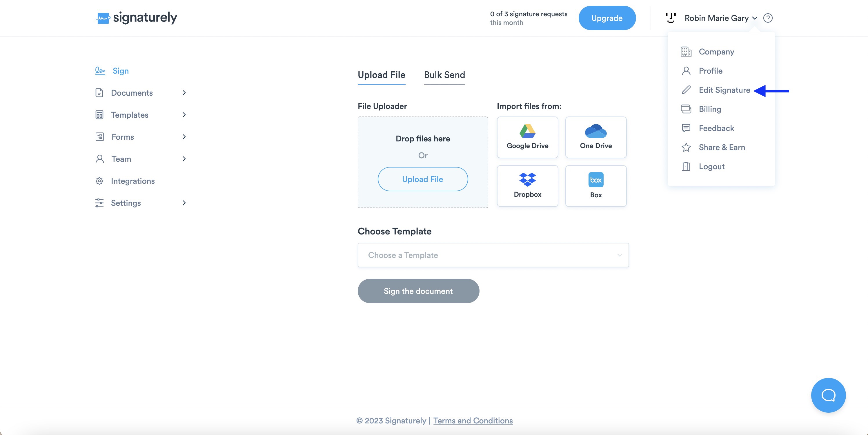
Task: Click the Upload File outlined button
Action: pyautogui.click(x=422, y=179)
